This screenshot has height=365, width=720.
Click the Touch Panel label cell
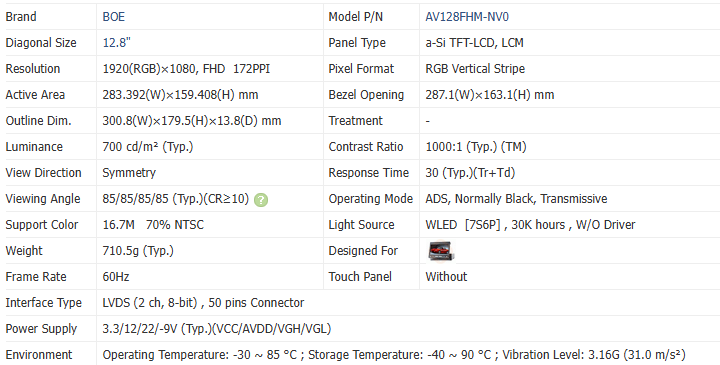click(371, 277)
